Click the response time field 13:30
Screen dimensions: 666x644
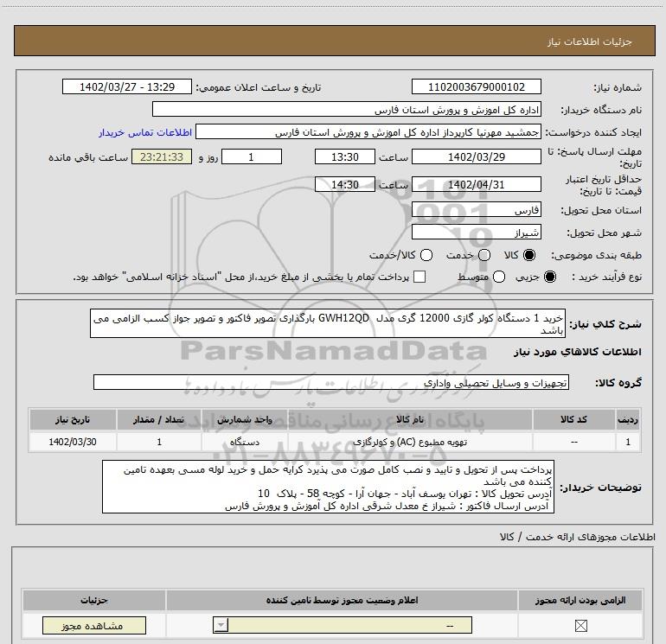345,156
